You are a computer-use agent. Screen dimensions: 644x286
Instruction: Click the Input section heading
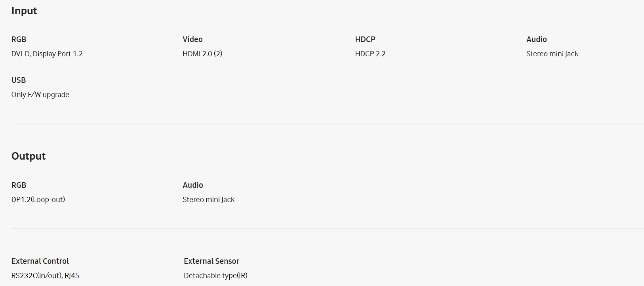tap(24, 11)
